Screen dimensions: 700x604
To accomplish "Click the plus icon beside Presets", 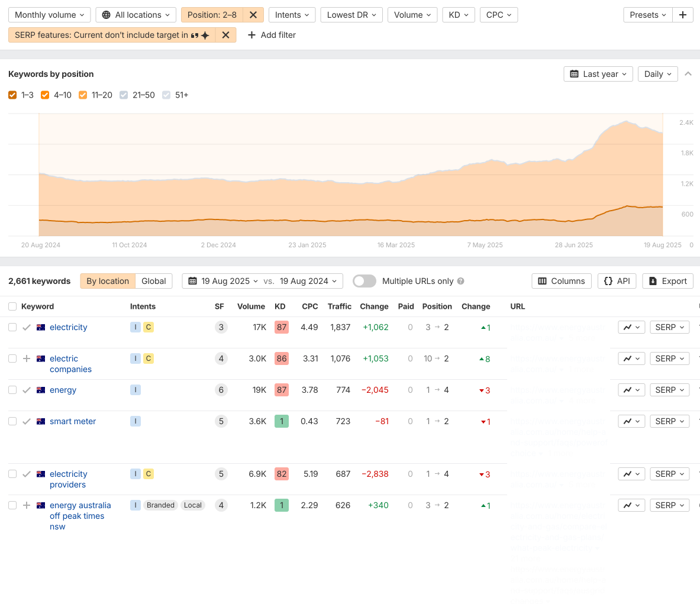I will click(683, 15).
